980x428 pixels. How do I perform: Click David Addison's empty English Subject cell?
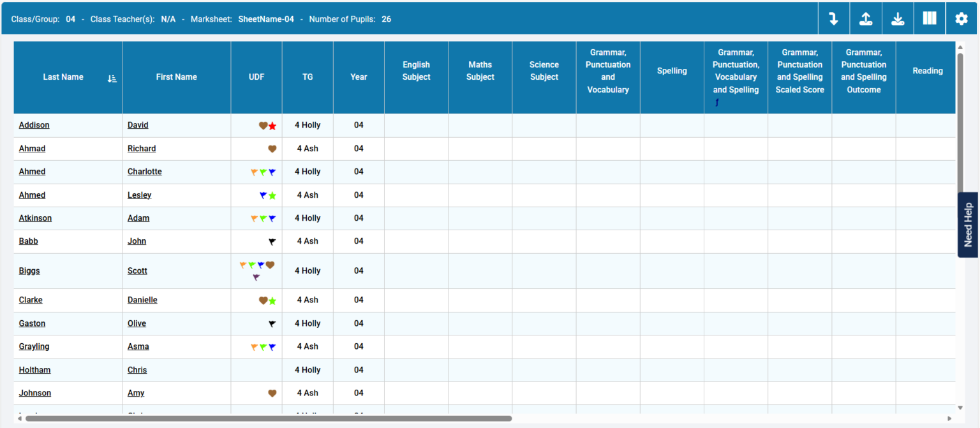[415, 125]
